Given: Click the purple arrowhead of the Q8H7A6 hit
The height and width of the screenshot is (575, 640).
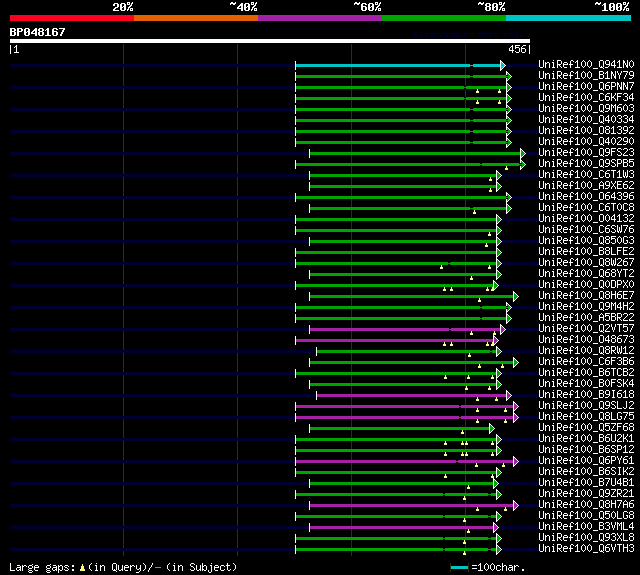Looking at the screenshot, I should tap(515, 505).
